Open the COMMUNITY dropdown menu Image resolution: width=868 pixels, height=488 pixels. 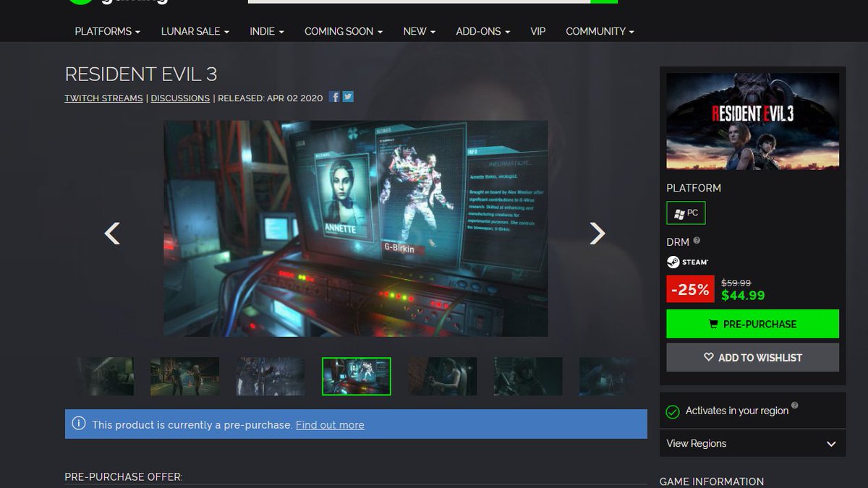600,31
